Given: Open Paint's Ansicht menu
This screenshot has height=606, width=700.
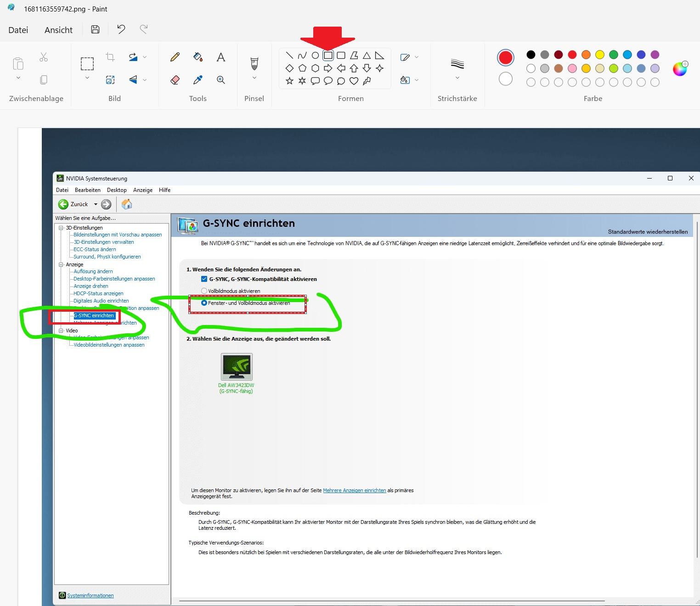Looking at the screenshot, I should pyautogui.click(x=58, y=30).
